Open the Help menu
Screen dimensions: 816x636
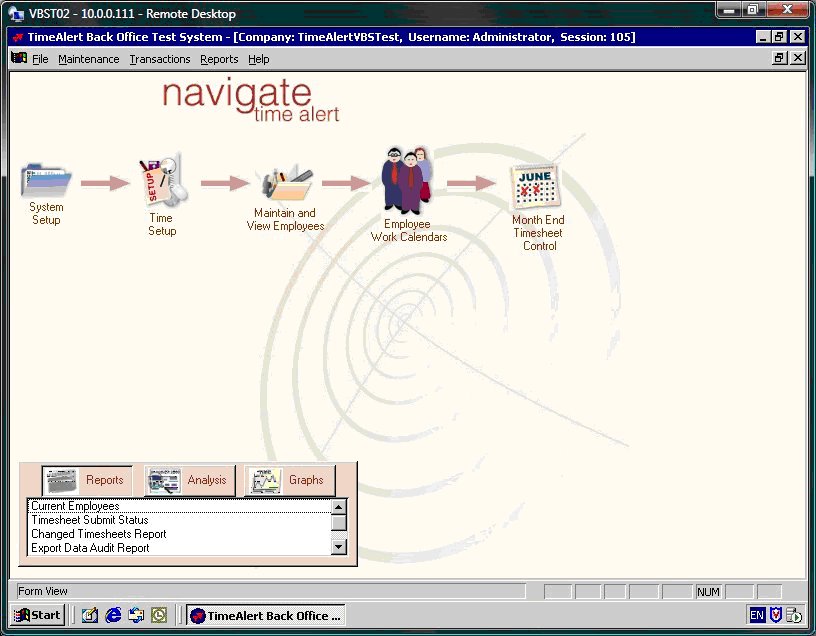coord(259,59)
